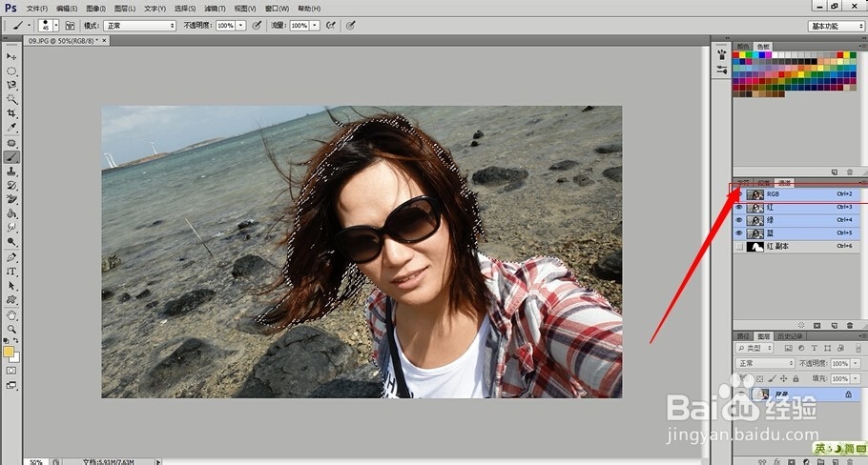The width and height of the screenshot is (868, 465).
Task: Change the screen mode
Action: coord(11,385)
